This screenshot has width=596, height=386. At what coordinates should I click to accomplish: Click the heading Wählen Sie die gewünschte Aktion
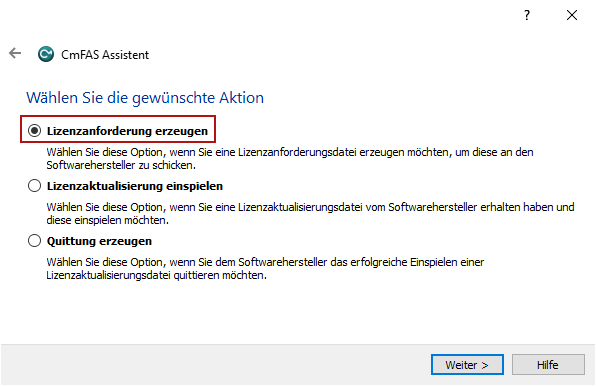145,98
